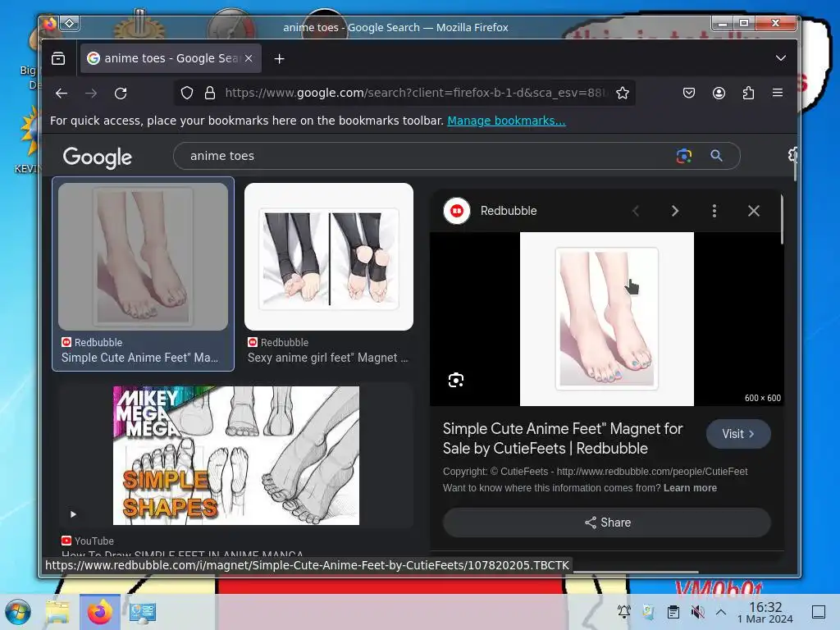The height and width of the screenshot is (630, 840).
Task: Close the anime toes Google Search tab
Action: coord(249,58)
